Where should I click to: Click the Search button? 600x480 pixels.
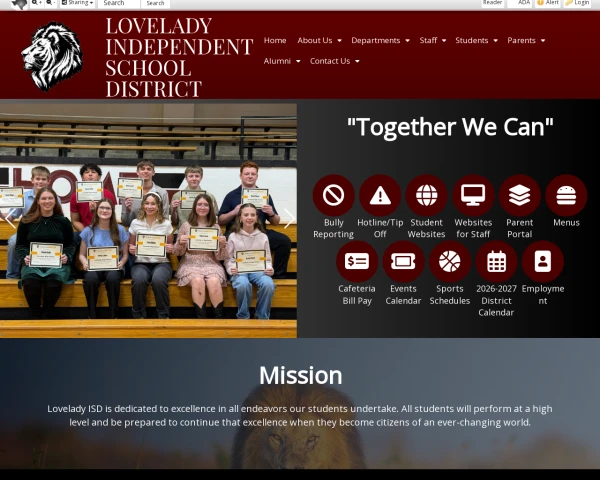pyautogui.click(x=155, y=3)
